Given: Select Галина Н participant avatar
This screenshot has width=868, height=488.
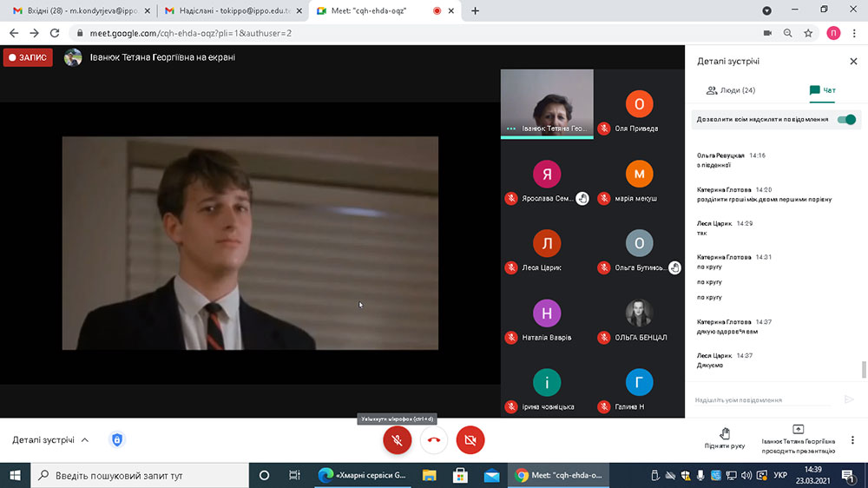Looking at the screenshot, I should point(639,382).
